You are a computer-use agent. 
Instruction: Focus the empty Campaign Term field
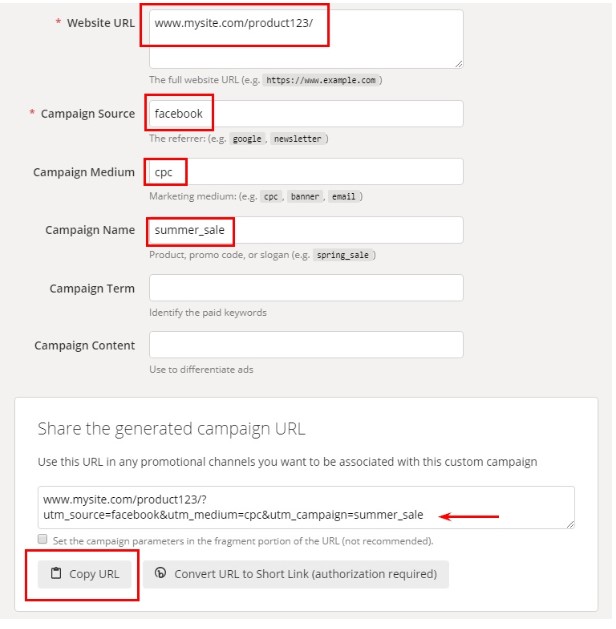[x=306, y=290]
